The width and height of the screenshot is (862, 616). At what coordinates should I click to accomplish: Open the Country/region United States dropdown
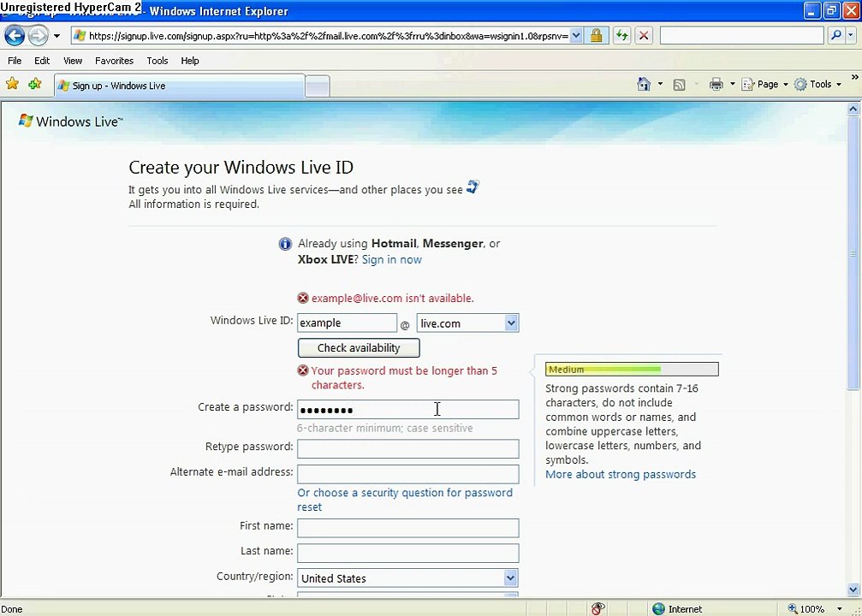408,578
